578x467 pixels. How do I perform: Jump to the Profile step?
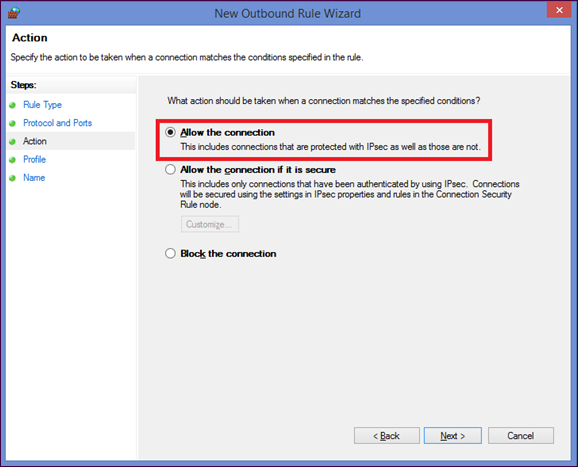(x=35, y=160)
